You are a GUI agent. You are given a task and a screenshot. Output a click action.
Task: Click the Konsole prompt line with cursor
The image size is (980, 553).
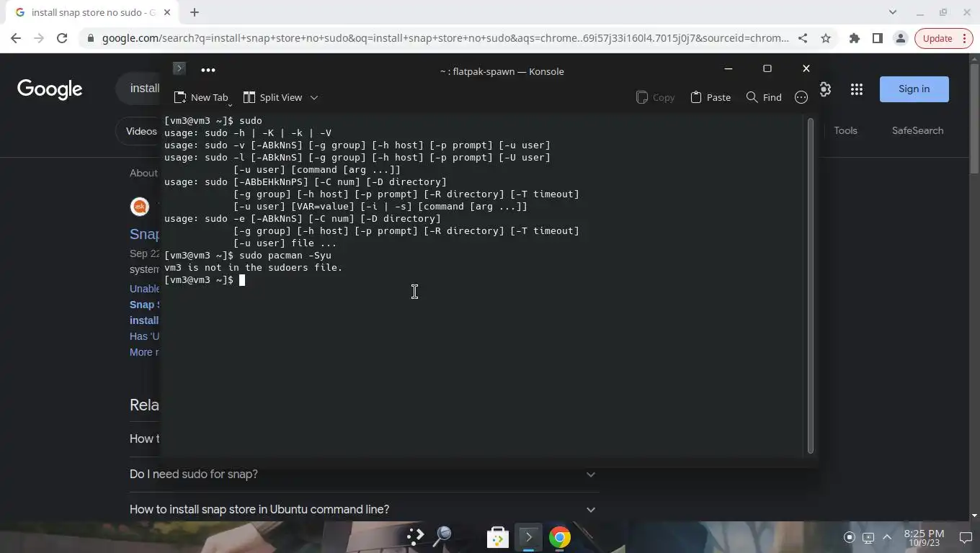[205, 280]
